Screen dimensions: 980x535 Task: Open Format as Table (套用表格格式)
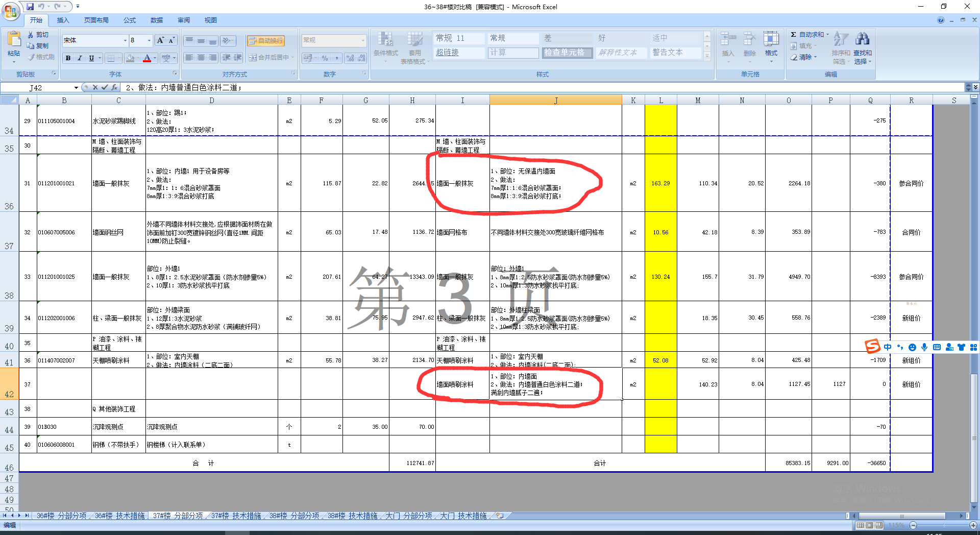point(414,47)
